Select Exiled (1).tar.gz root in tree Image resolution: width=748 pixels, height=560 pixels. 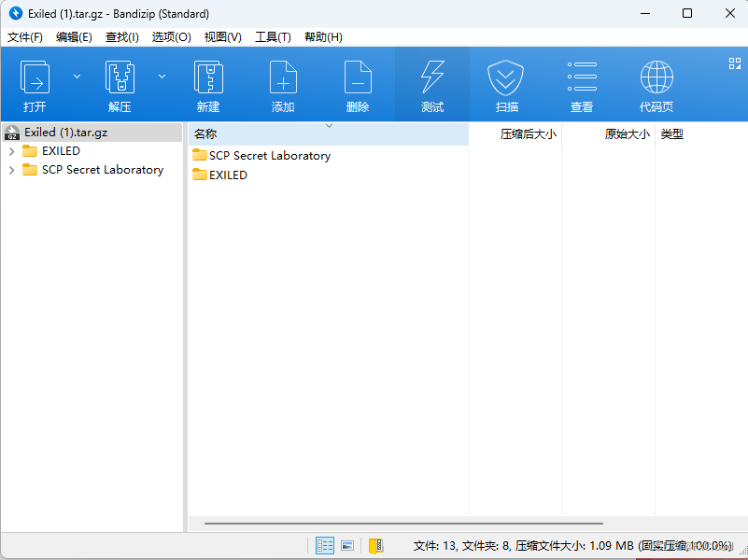click(92, 133)
